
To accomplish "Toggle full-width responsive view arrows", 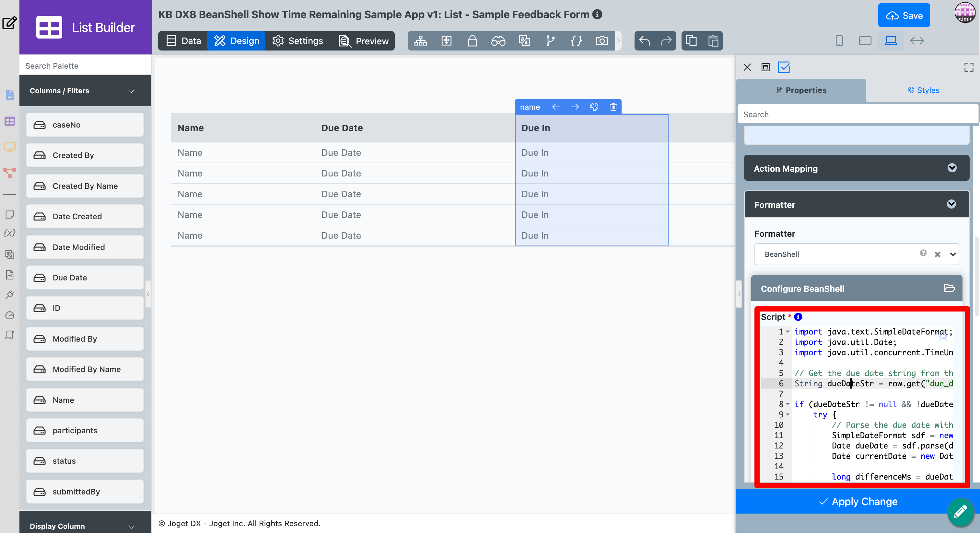I will pos(917,41).
